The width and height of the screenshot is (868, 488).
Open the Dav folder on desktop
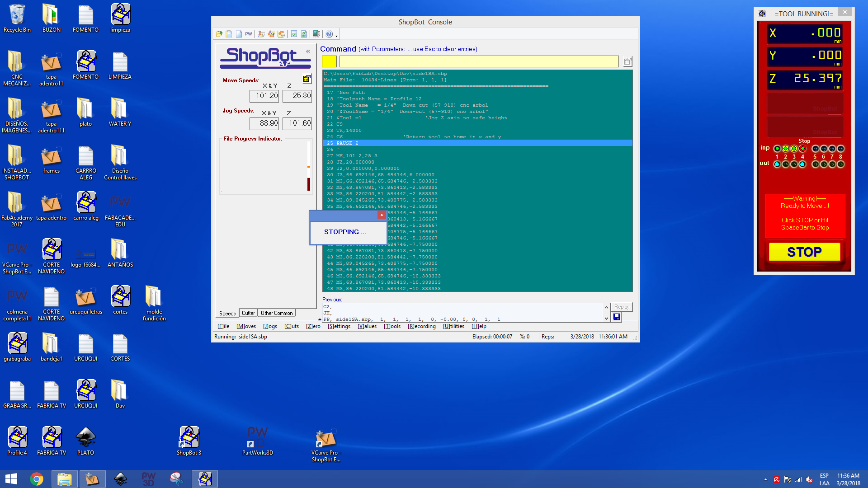pyautogui.click(x=120, y=394)
